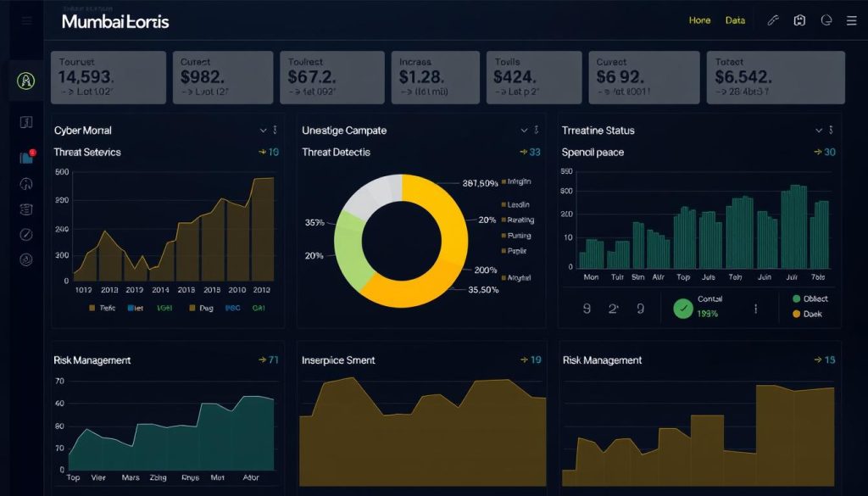The width and height of the screenshot is (868, 496).
Task: Click the compass icon near the sidebar bottom
Action: pos(25,235)
